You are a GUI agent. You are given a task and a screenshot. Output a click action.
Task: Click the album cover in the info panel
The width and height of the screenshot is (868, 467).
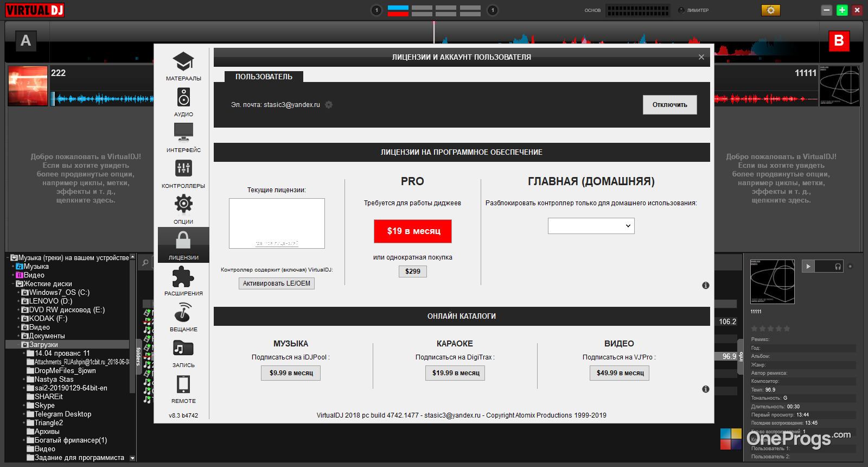(773, 282)
